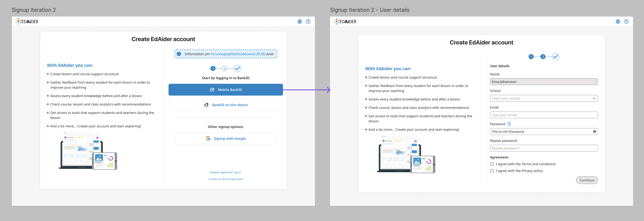Click Password field showing This-is-mY-Password
Image resolution: width=644 pixels, height=221 pixels.
[x=544, y=132]
